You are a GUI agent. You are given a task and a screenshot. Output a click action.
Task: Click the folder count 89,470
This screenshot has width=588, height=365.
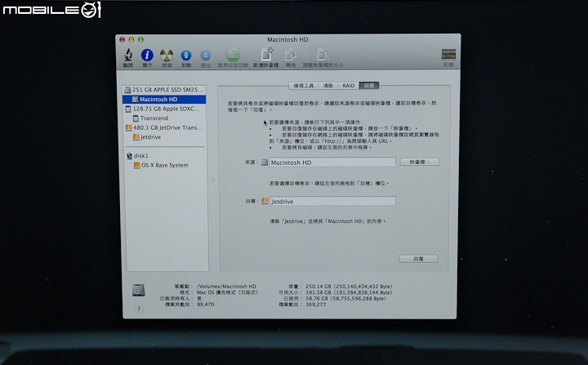click(206, 305)
